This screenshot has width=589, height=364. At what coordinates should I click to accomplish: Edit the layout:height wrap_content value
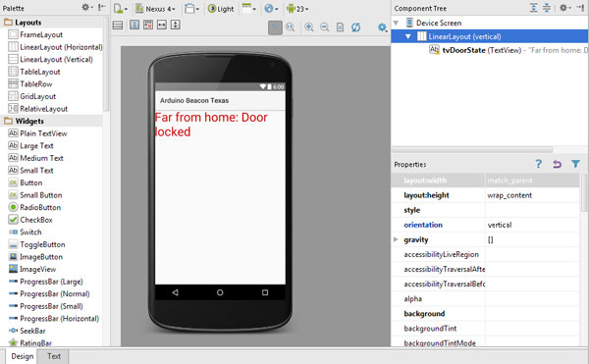click(533, 195)
